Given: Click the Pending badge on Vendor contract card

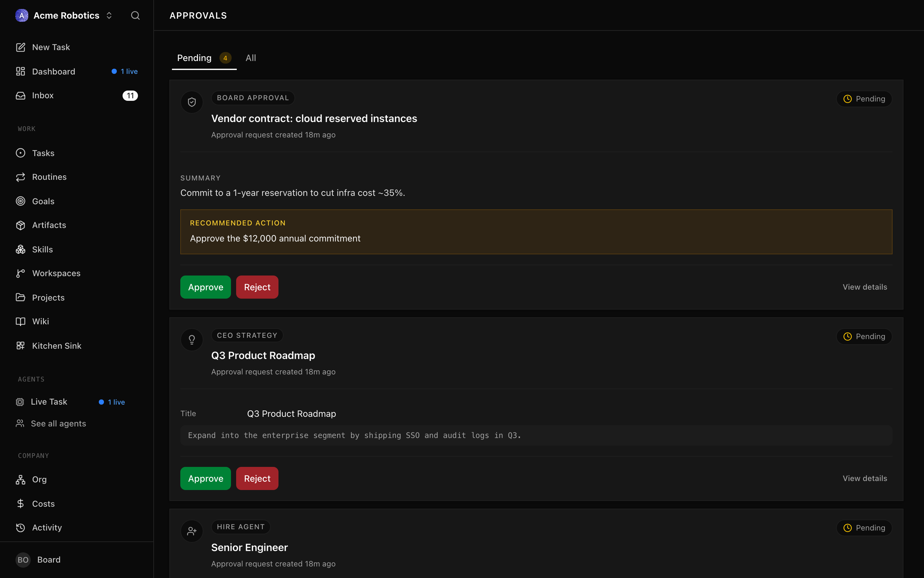Looking at the screenshot, I should tap(864, 99).
